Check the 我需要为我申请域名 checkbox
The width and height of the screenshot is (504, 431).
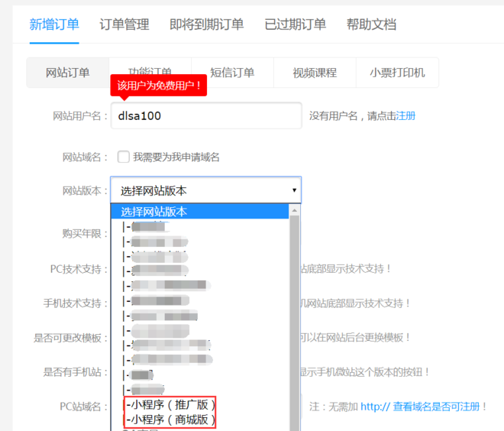(x=123, y=157)
